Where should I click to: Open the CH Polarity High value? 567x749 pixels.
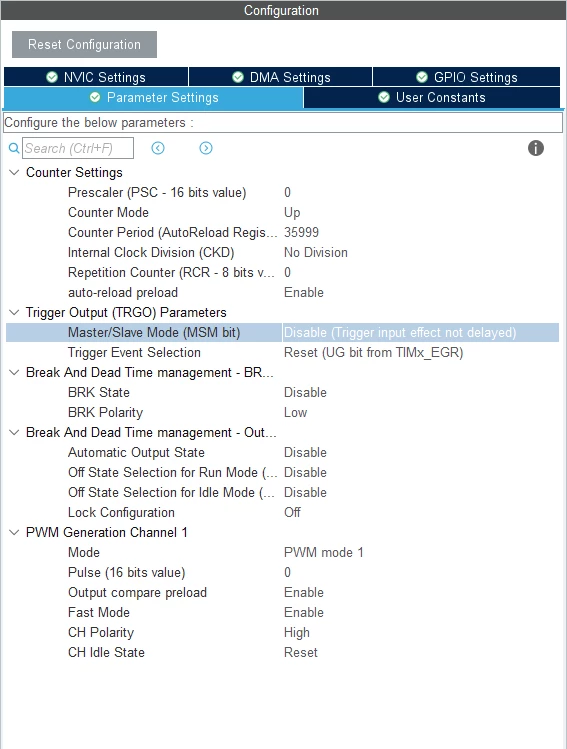[x=297, y=632]
